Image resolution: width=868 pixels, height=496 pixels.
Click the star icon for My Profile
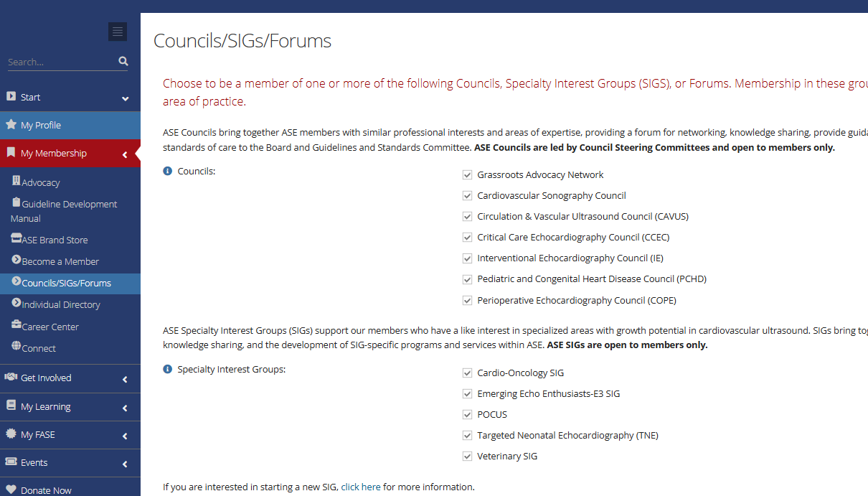[x=11, y=124]
